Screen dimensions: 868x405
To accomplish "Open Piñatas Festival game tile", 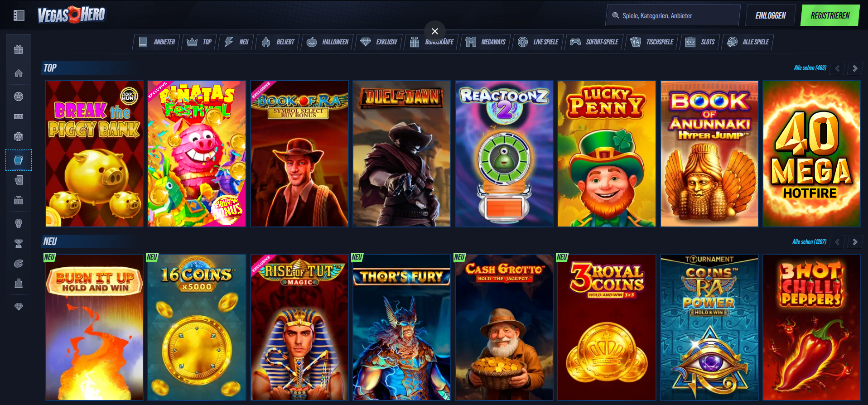I will click(x=197, y=154).
